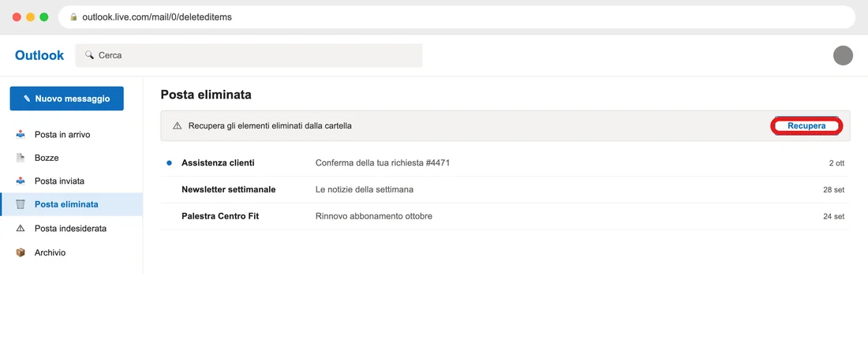Click unread dot beside Assistenza clienti
The height and width of the screenshot is (347, 868).
pos(170,162)
